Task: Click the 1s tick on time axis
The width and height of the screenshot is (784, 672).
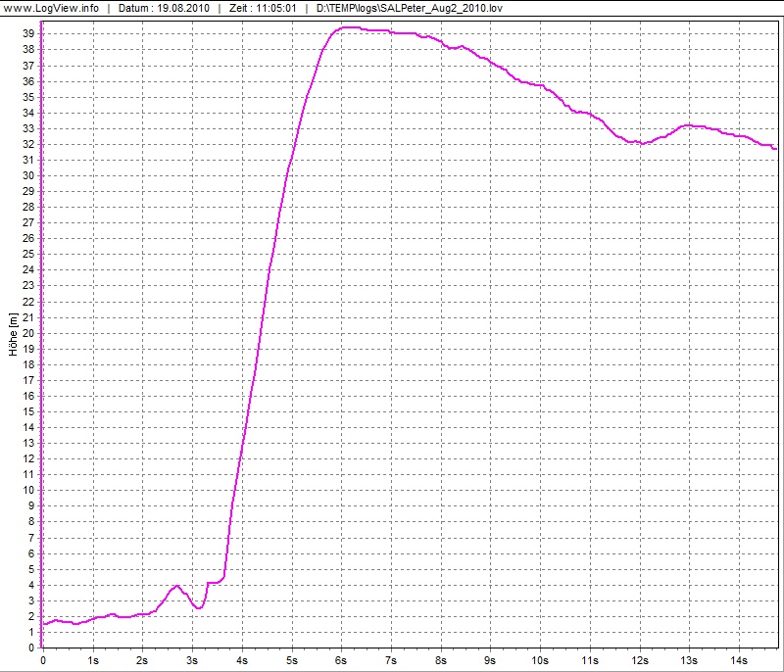Action: (x=93, y=659)
